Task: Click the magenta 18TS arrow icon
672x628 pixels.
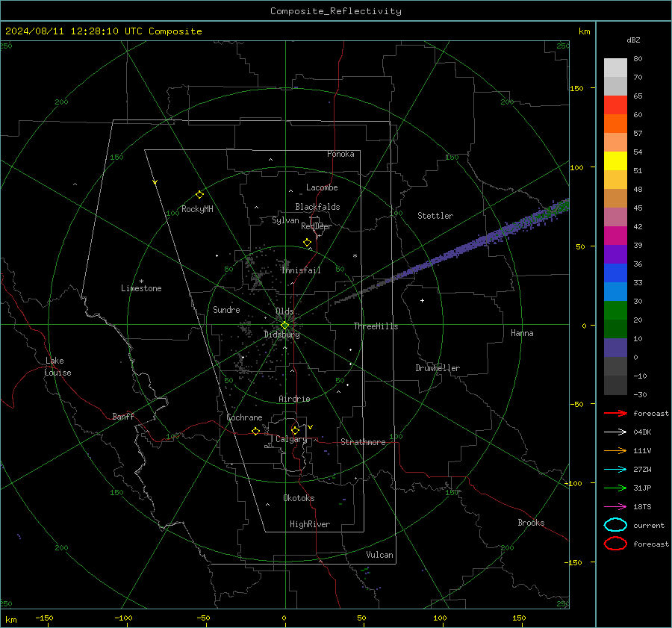Action: pyautogui.click(x=615, y=507)
